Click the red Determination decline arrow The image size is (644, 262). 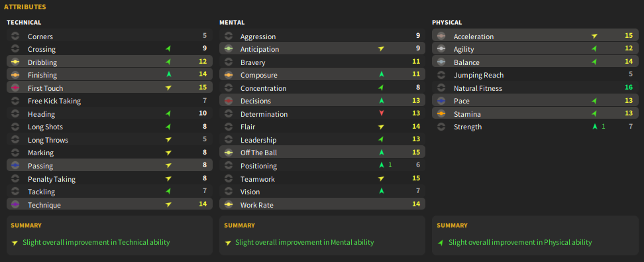click(382, 113)
